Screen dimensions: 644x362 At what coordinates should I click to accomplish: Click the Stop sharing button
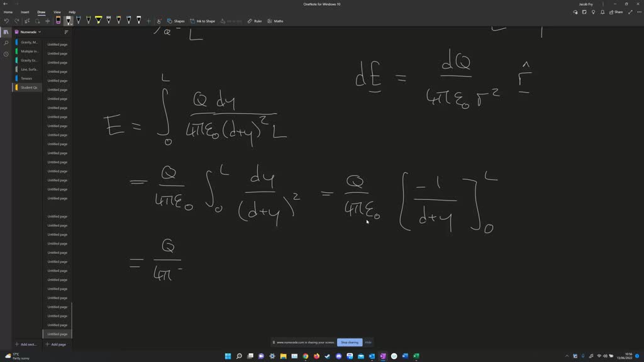coord(349,343)
